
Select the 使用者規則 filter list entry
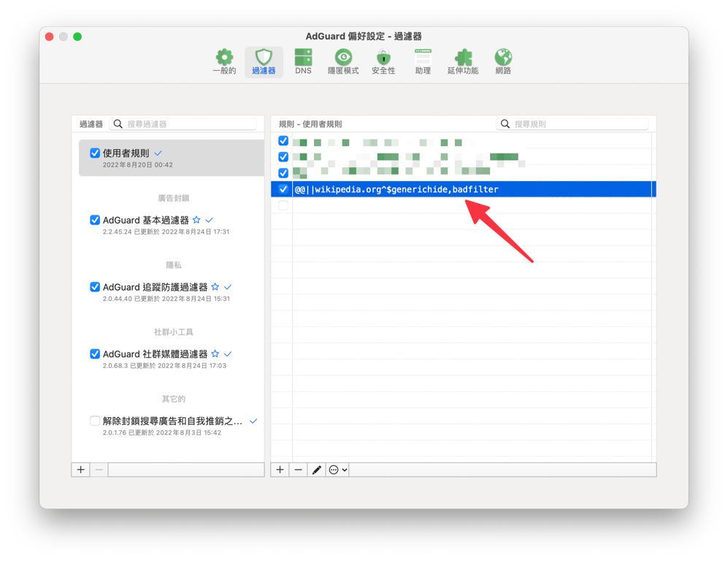pyautogui.click(x=172, y=158)
